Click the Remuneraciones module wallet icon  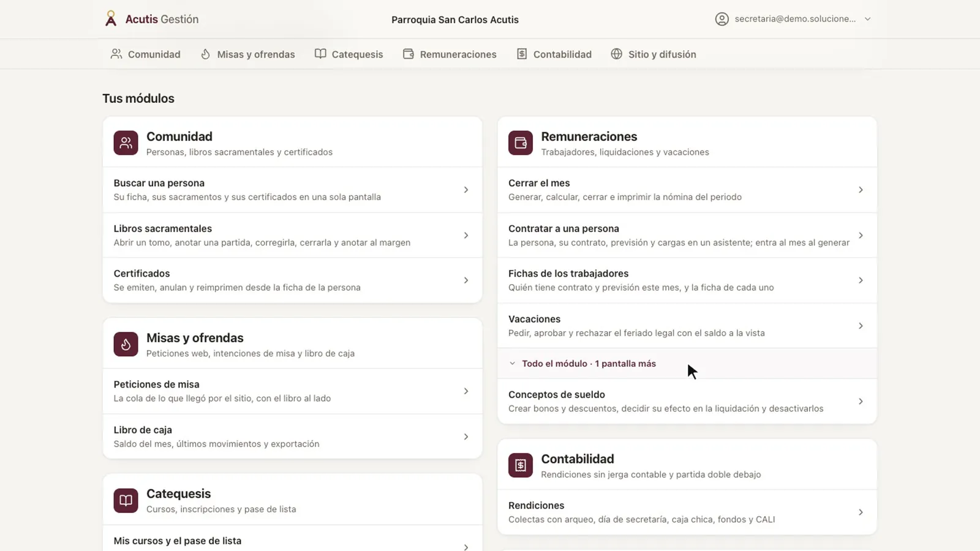(520, 143)
